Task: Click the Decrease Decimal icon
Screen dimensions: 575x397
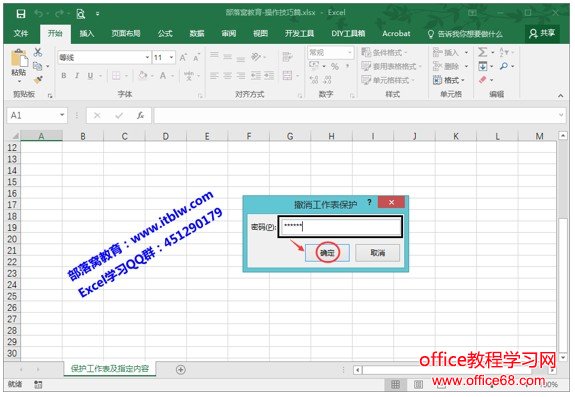Action: pyautogui.click(x=327, y=80)
